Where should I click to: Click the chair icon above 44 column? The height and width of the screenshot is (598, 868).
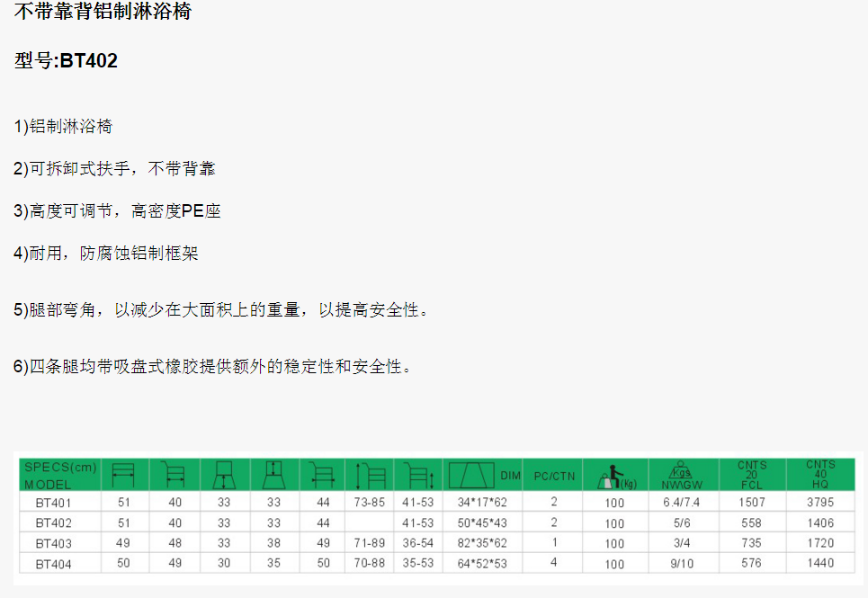point(322,474)
